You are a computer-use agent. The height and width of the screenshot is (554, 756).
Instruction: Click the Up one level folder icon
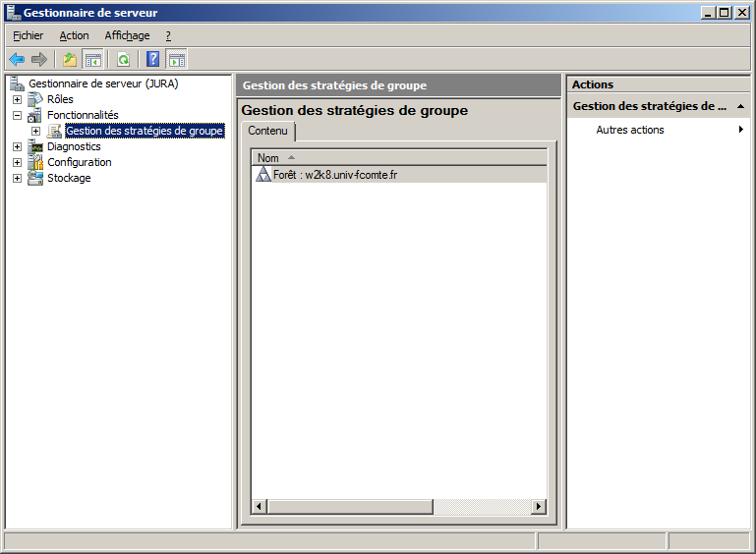point(70,60)
